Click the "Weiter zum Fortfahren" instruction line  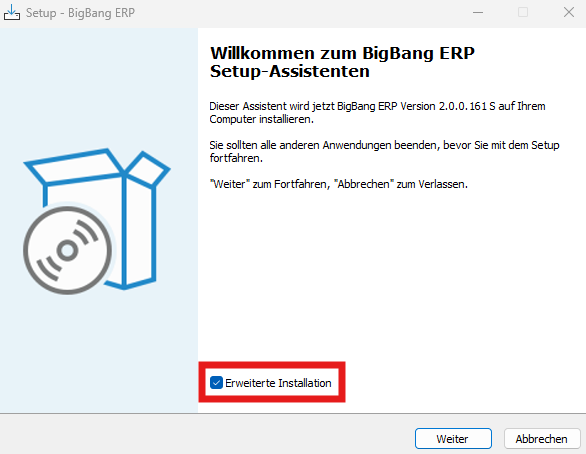point(339,184)
